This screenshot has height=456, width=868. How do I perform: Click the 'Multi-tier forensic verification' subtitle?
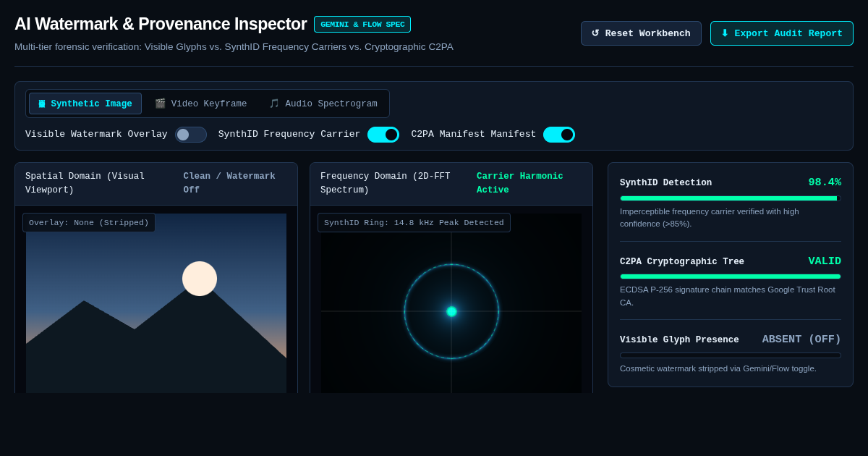click(x=234, y=46)
